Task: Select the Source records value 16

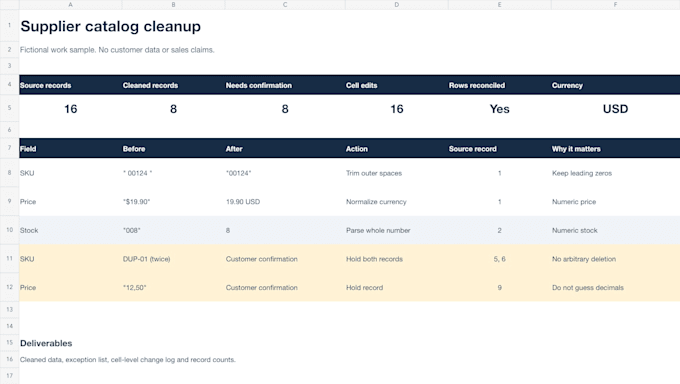Action: tap(71, 109)
